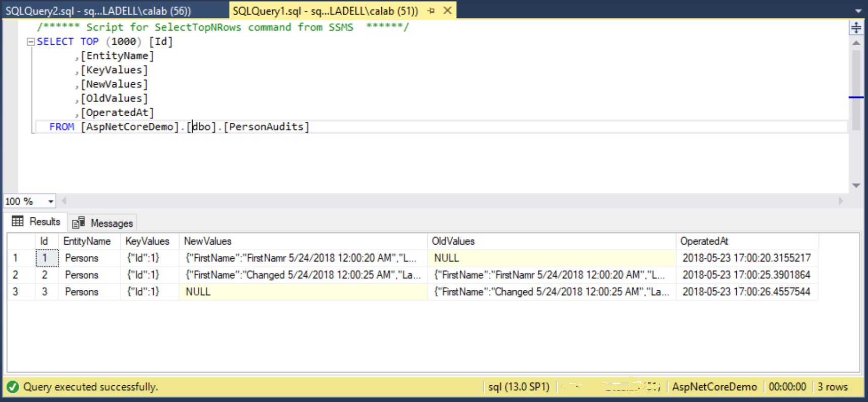This screenshot has width=868, height=402.
Task: Click the editor scrollbar up arrow
Action: click(x=856, y=43)
